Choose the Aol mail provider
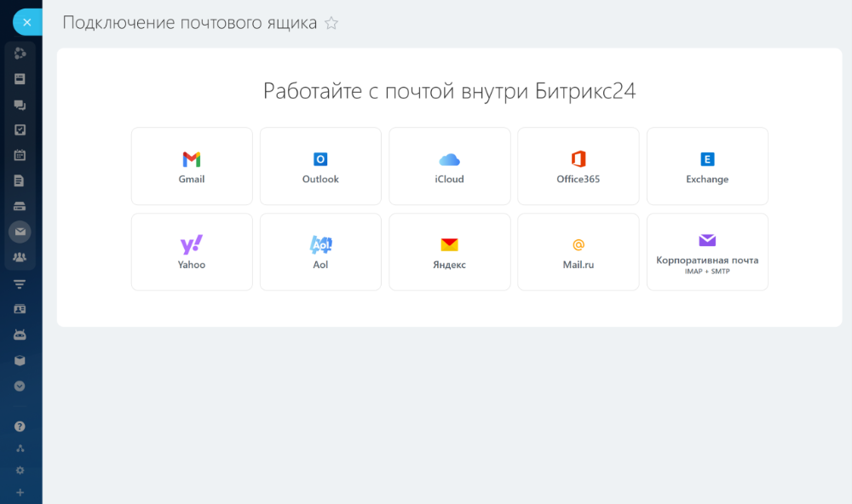The width and height of the screenshot is (852, 504). 320,252
